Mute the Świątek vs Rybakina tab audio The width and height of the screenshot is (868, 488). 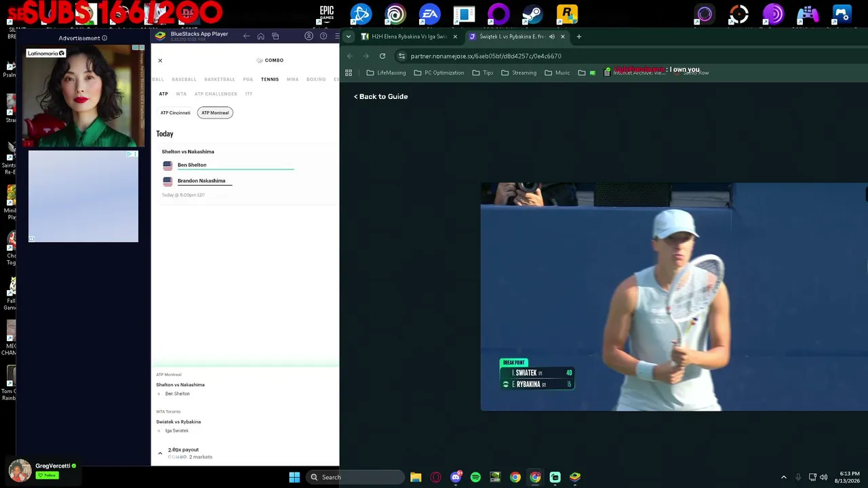(x=551, y=37)
